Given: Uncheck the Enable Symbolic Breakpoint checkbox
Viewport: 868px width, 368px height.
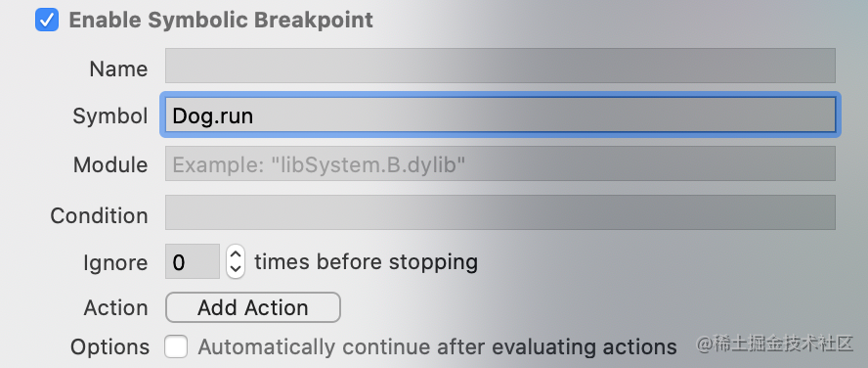Looking at the screenshot, I should tap(47, 20).
